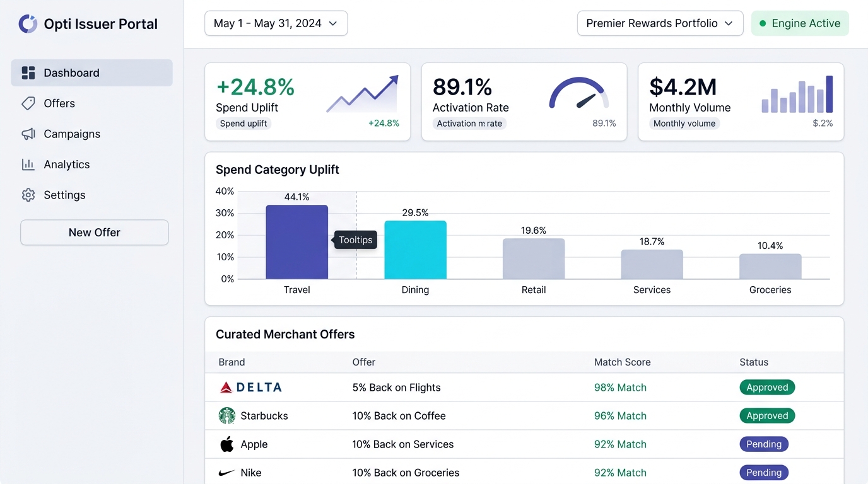Screen dimensions: 868x484
Task: Click the Status column header
Action: tap(754, 362)
